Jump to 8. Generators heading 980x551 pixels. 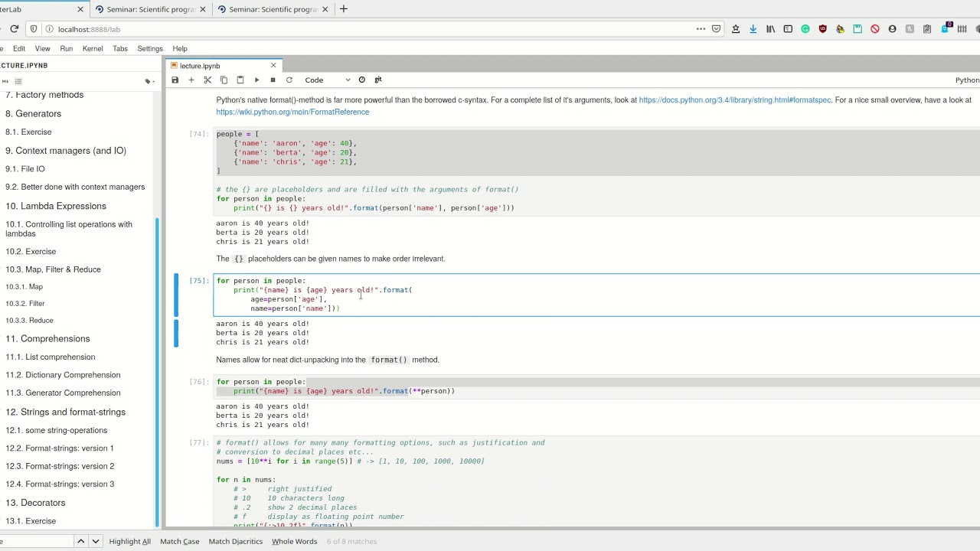[x=33, y=113]
